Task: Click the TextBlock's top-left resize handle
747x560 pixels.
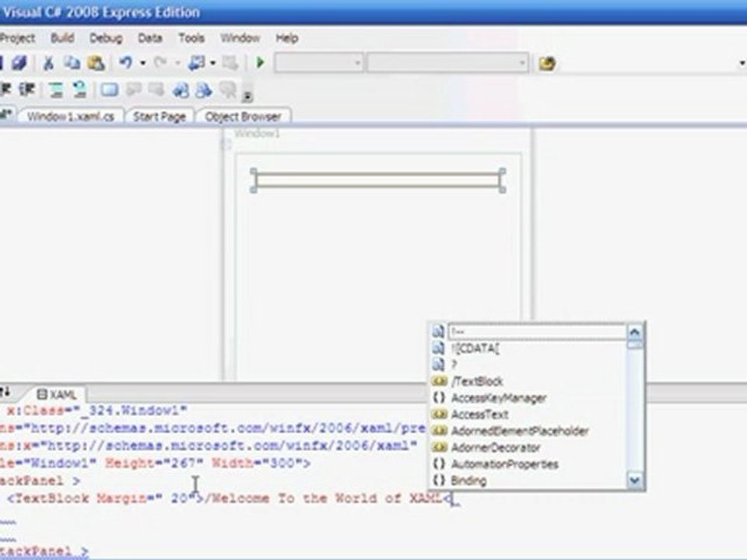Action: 254,171
